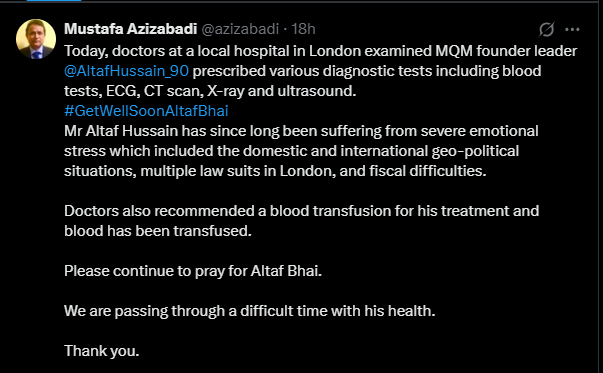Image resolution: width=603 pixels, height=373 pixels.
Task: Click the 'tests, ECG, CT scan, X-ray' line
Action: [x=210, y=91]
